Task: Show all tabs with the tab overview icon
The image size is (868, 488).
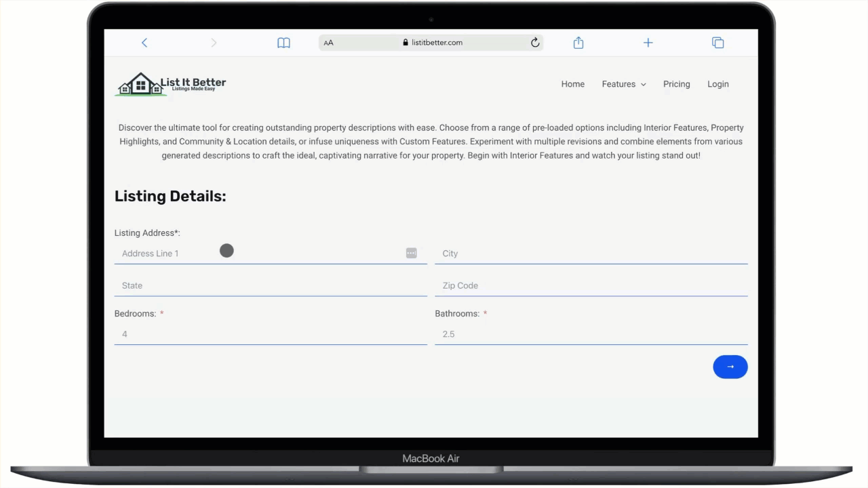Action: click(x=717, y=42)
